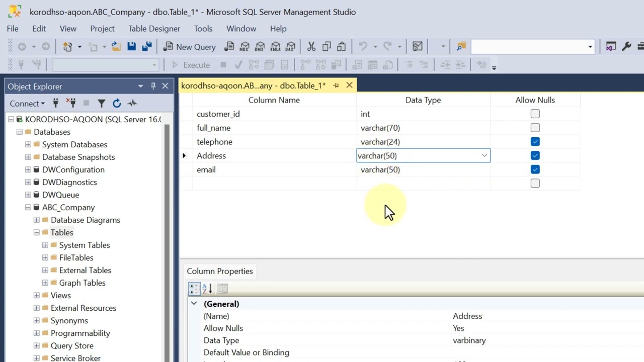Collapse the Tables node
The width and height of the screenshot is (644, 362).
click(x=36, y=232)
